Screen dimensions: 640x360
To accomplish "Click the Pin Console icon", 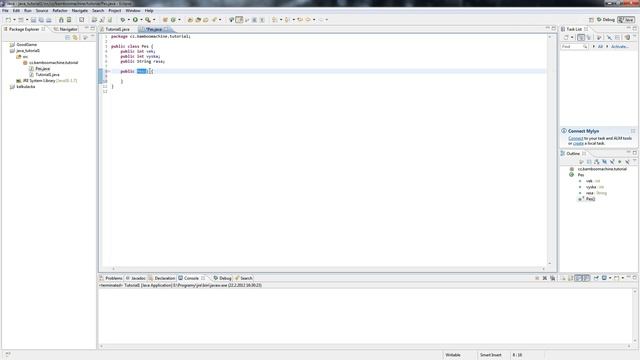I will 596,278.
